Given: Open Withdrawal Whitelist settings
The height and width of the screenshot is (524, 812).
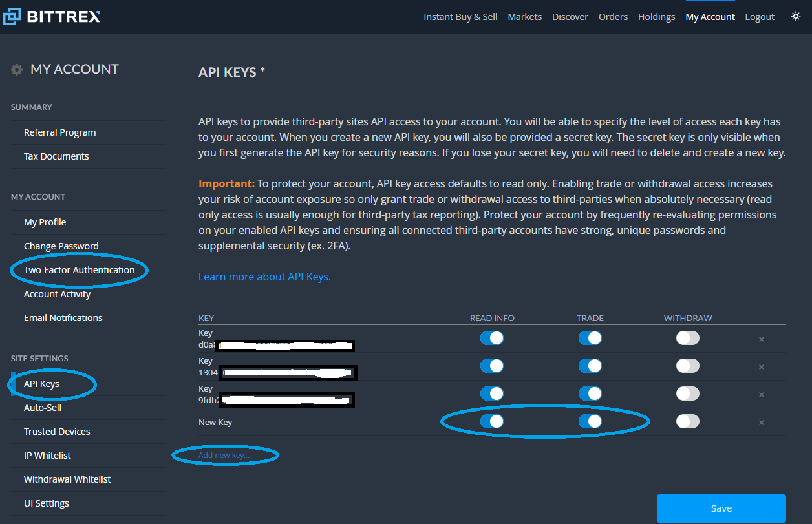Looking at the screenshot, I should (x=67, y=479).
